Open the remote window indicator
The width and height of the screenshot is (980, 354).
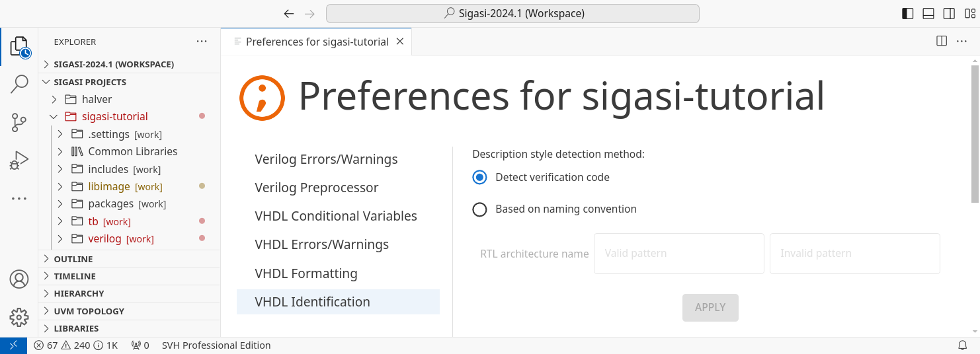tap(13, 345)
